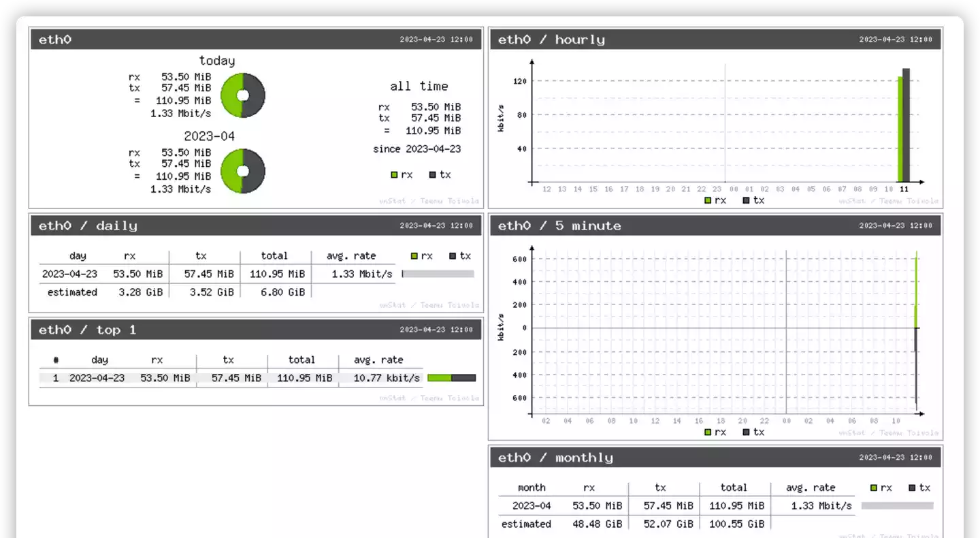
Task: Open the "eth0 / top 1" panel title
Action: pos(87,330)
